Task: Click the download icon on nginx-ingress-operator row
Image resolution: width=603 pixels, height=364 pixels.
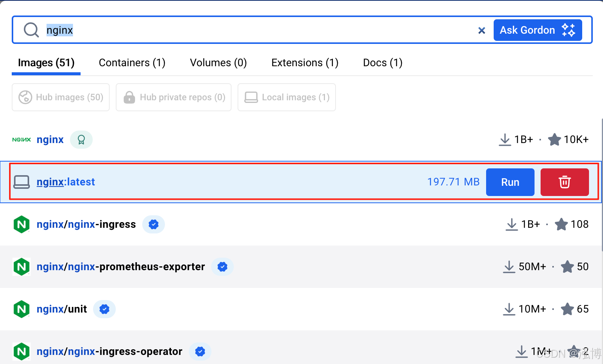Action: (x=522, y=352)
